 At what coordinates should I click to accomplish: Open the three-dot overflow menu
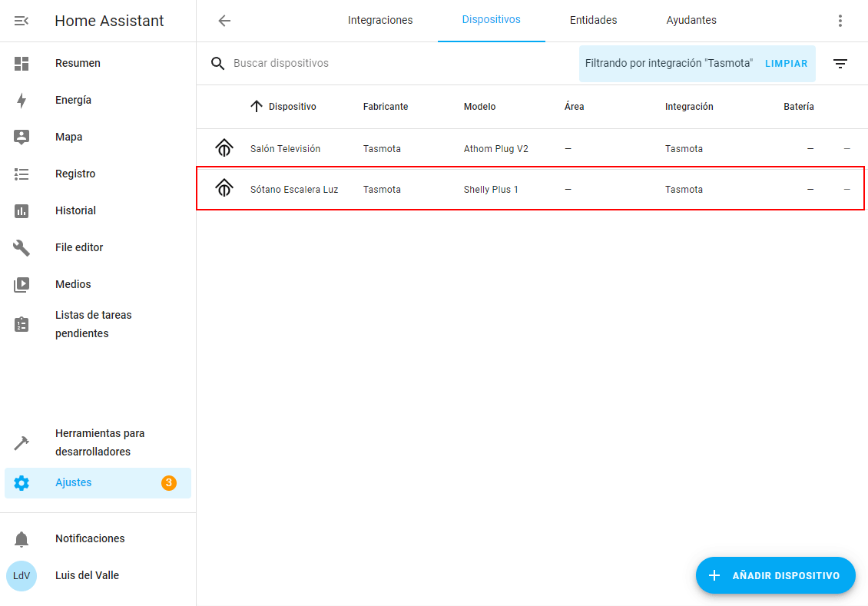pos(840,21)
